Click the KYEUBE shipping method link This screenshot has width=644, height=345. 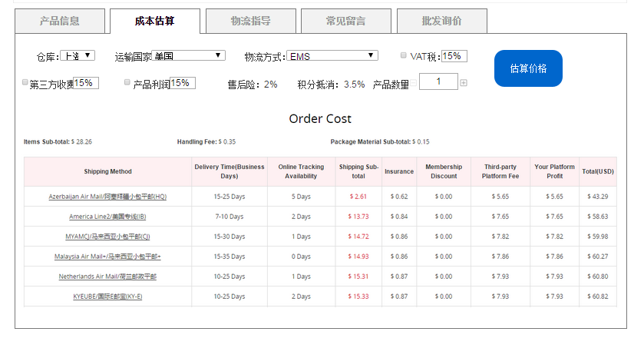107,297
